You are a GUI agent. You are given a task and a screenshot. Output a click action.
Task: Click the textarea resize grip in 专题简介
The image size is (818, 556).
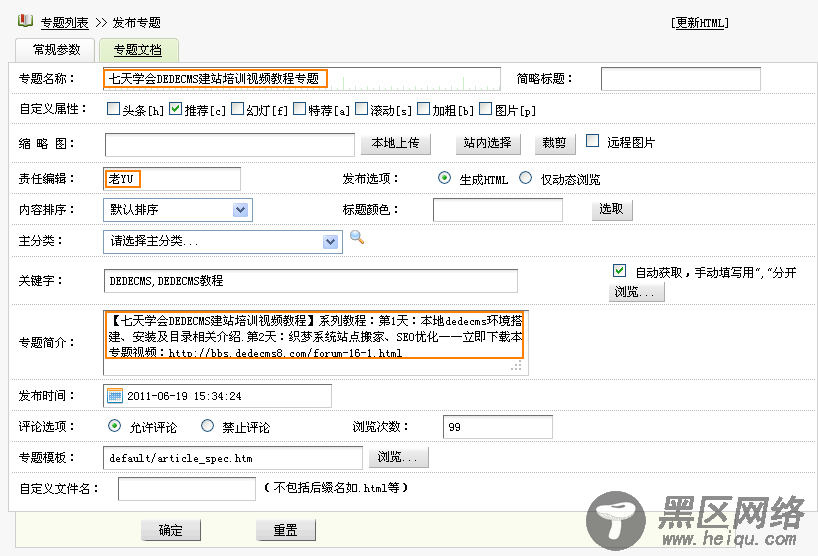point(516,367)
